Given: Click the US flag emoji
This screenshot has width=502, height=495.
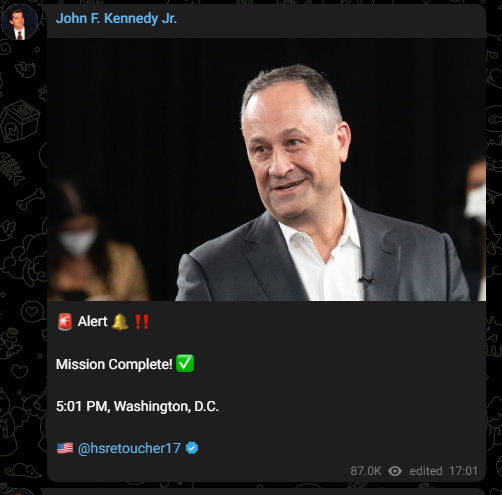Looking at the screenshot, I should [65, 448].
